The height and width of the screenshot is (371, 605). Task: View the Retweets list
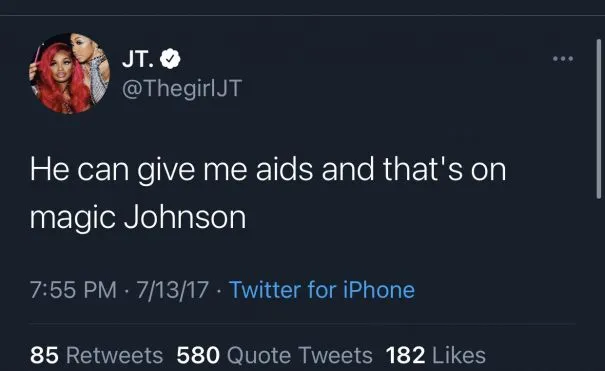tap(96, 355)
